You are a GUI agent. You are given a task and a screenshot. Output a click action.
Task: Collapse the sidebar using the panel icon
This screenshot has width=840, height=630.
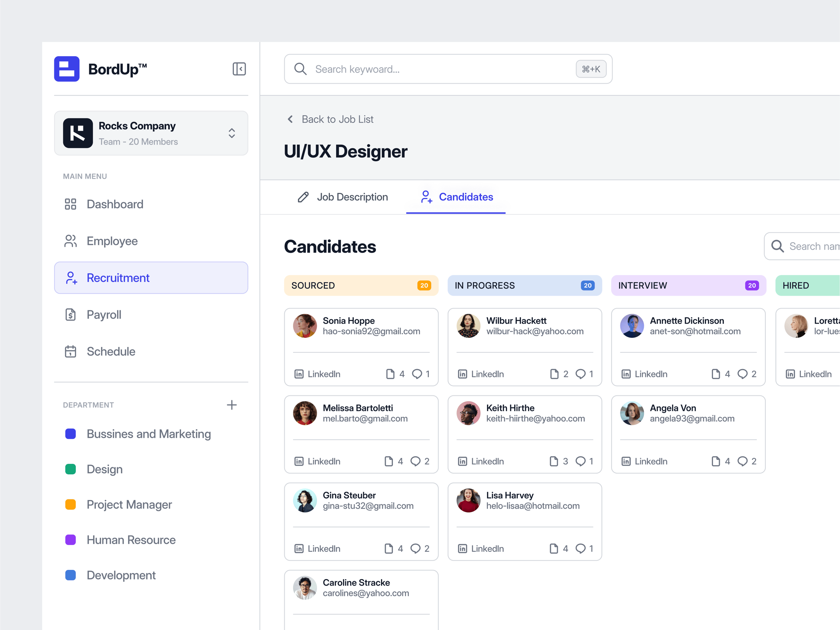[x=239, y=69]
